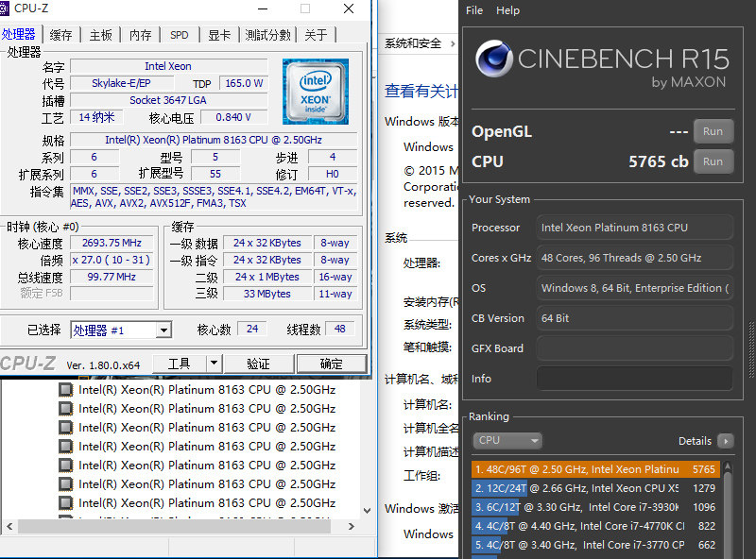The height and width of the screenshot is (559, 756).
Task: Click the ranking list scroll up arrow
Action: click(x=728, y=466)
